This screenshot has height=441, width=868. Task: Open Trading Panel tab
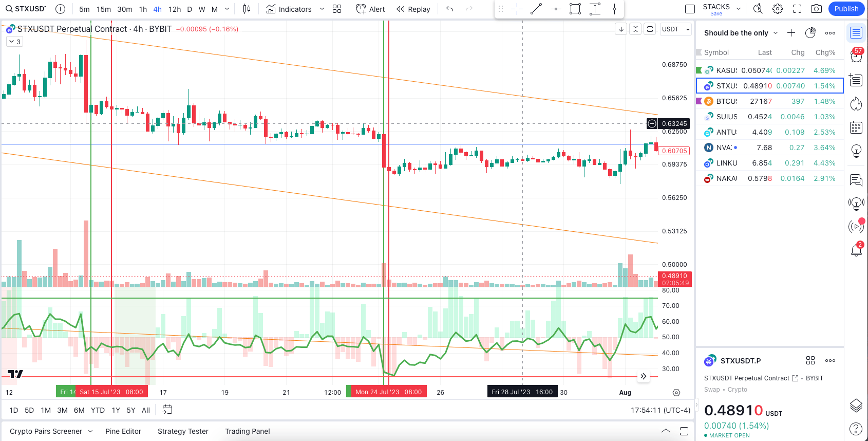(248, 431)
